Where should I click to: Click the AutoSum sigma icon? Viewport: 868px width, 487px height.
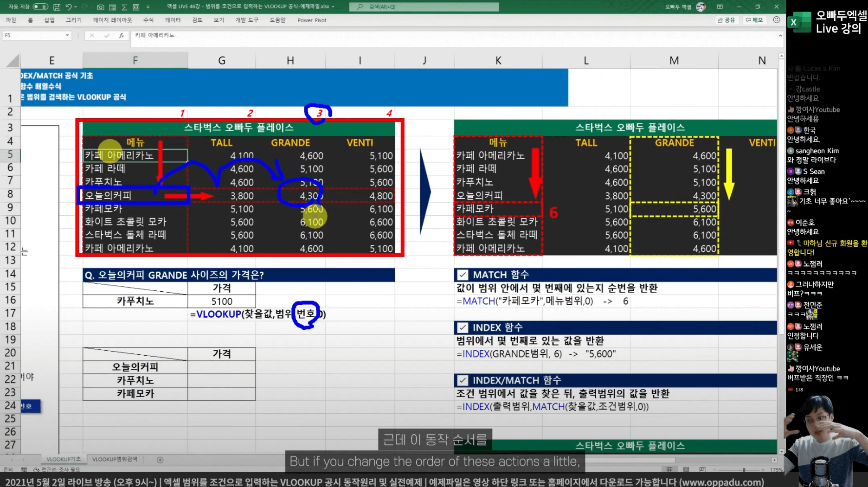pos(124,7)
